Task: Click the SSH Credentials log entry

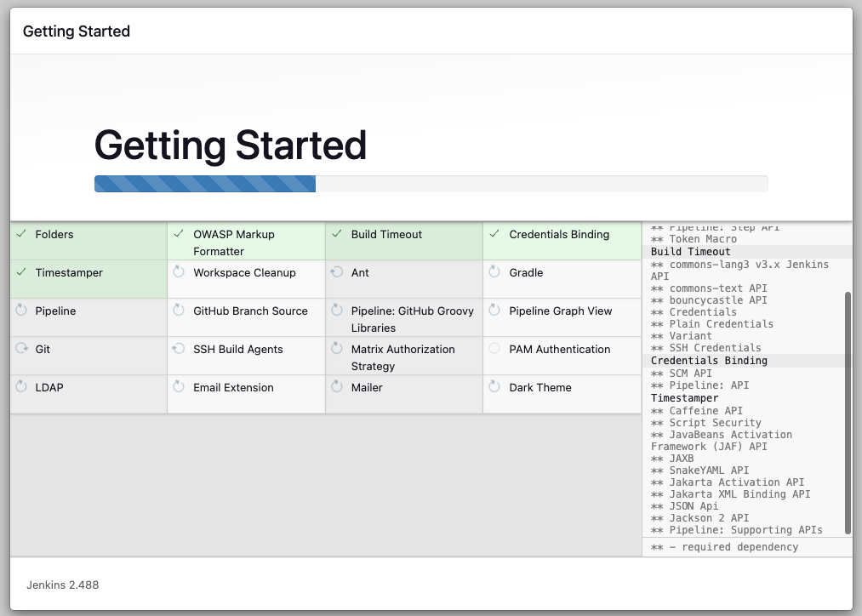Action: point(706,348)
